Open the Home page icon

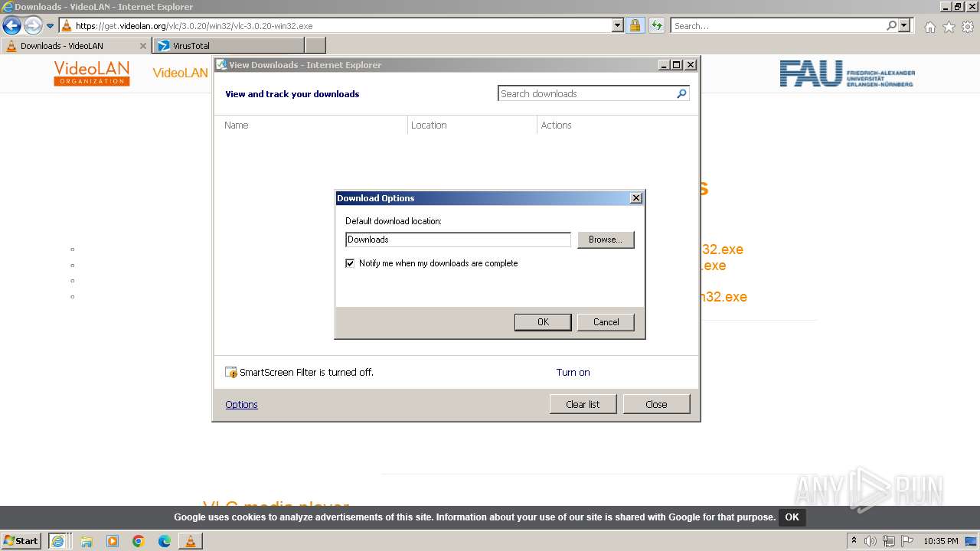coord(929,27)
